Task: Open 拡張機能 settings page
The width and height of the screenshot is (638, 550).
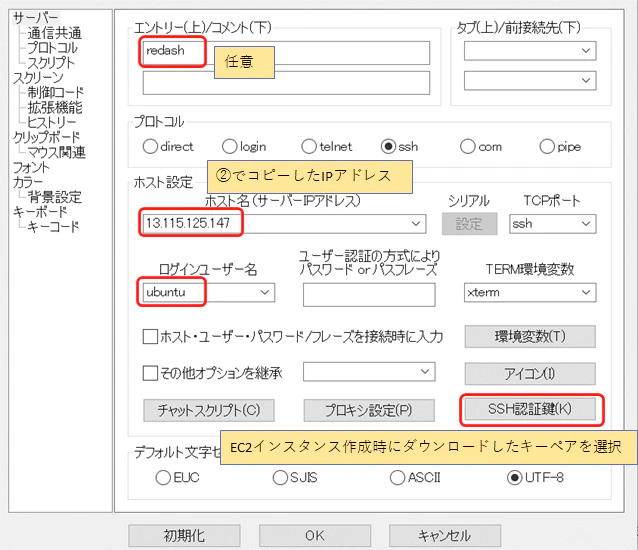Action: [x=55, y=108]
